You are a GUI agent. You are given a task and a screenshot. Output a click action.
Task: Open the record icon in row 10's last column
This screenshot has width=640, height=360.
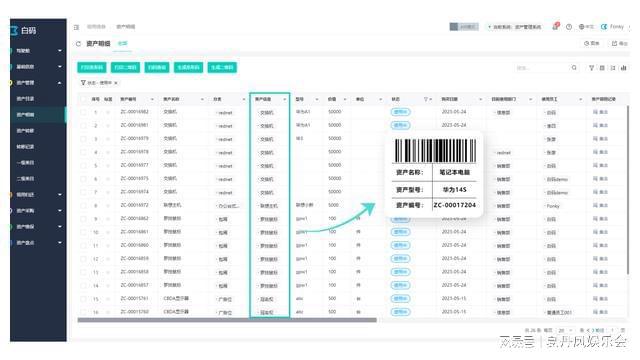point(596,232)
